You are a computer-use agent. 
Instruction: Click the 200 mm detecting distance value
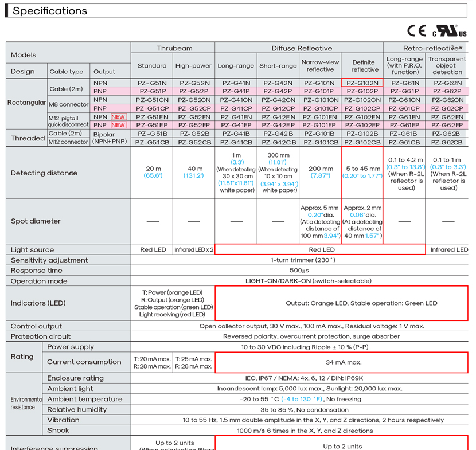(x=321, y=169)
